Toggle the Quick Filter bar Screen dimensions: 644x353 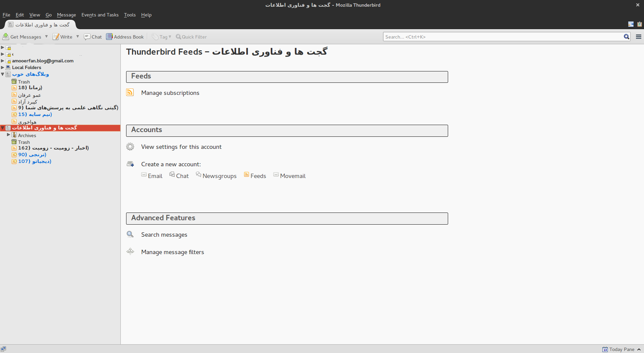(x=191, y=37)
